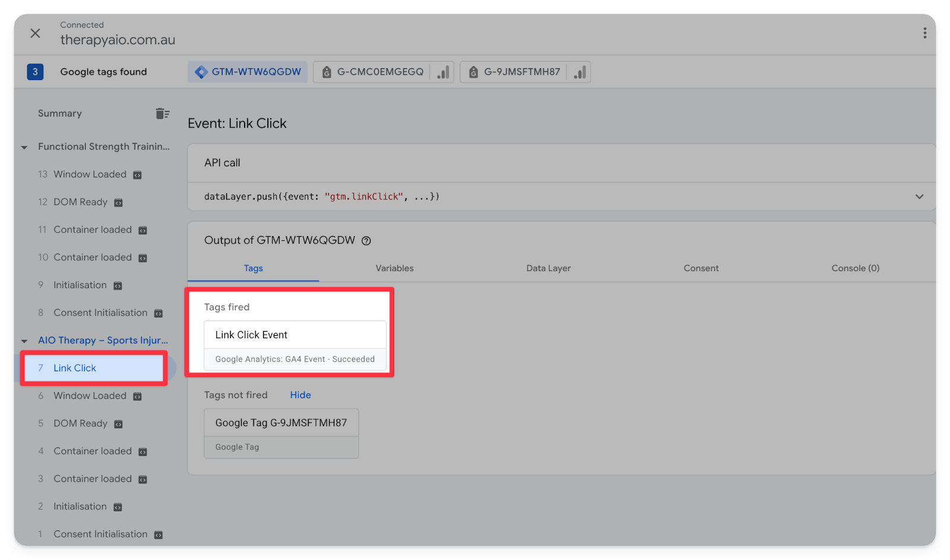Click the signal bars icon for G-CMC0EMGEGQ
The height and width of the screenshot is (560, 950).
[x=443, y=72]
